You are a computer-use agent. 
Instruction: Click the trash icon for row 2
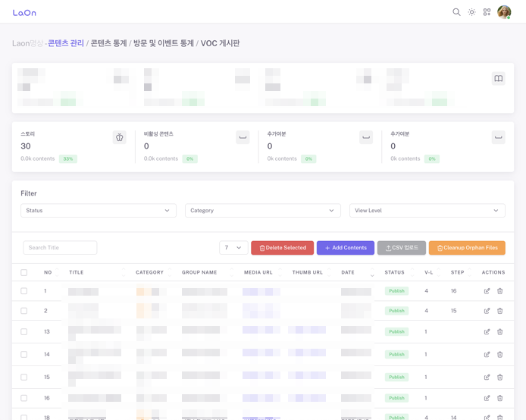500,311
